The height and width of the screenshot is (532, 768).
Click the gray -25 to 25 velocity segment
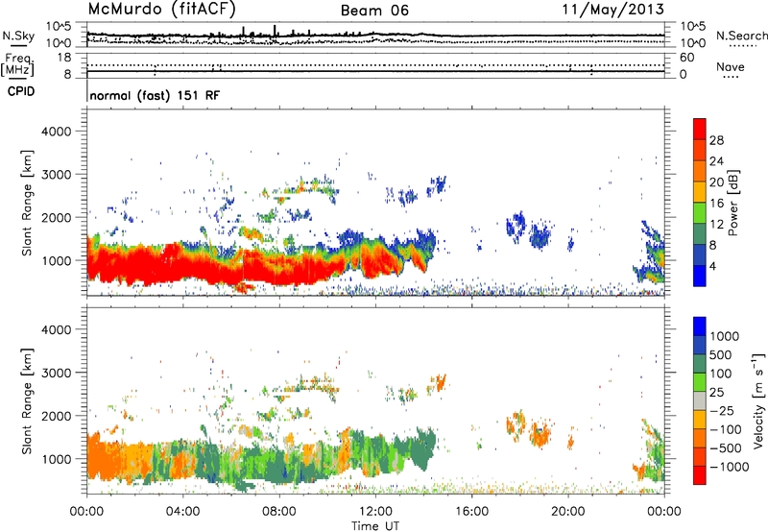[700, 400]
